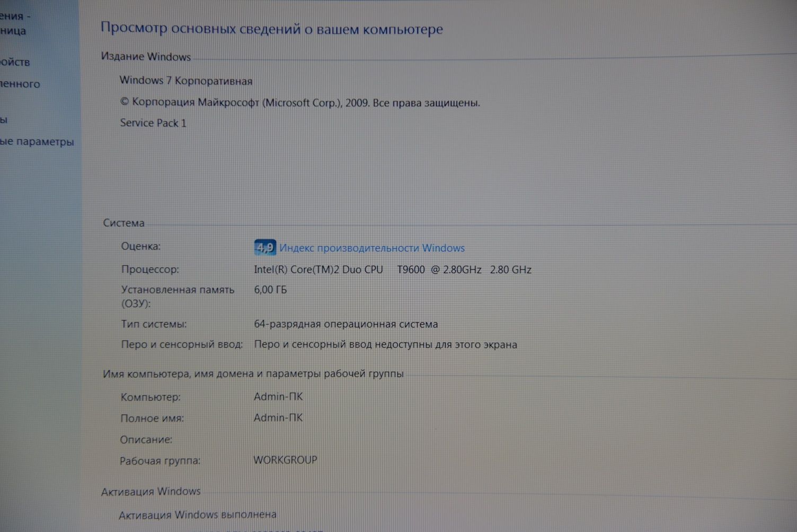Select 'Перо и сенсорный ввод недоступны' value
This screenshot has height=532, width=797.
pos(385,344)
